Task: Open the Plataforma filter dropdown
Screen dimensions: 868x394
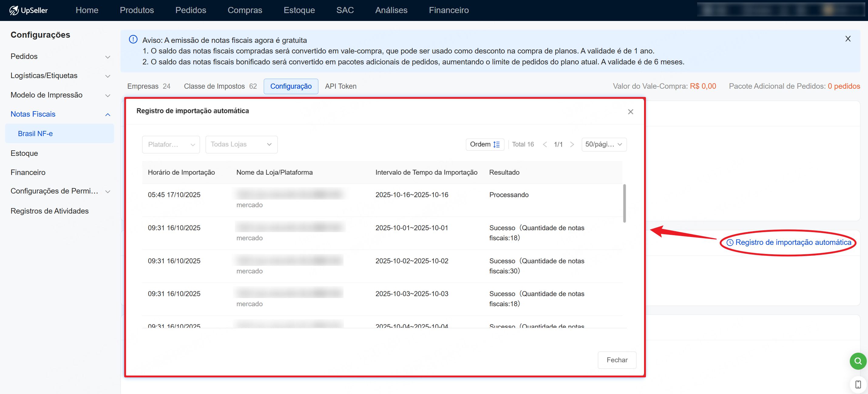Action: (171, 144)
